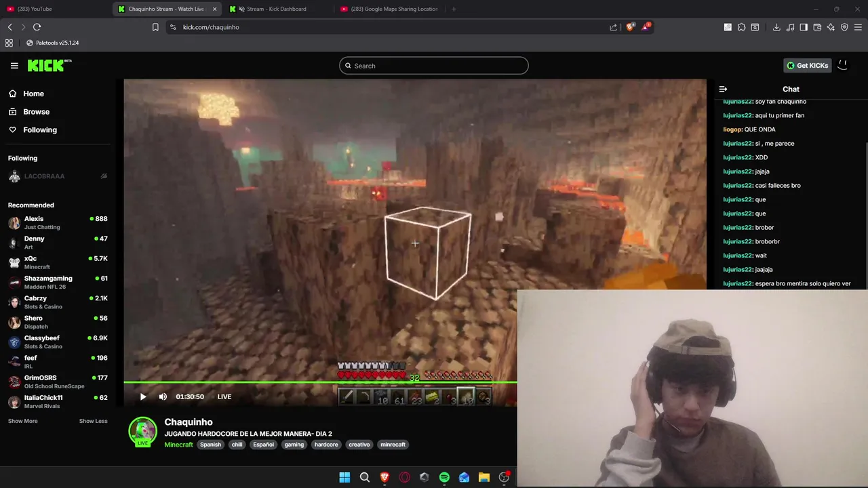Viewport: 868px width, 488px height.
Task: Open Brave Wallet icon
Action: click(817, 27)
